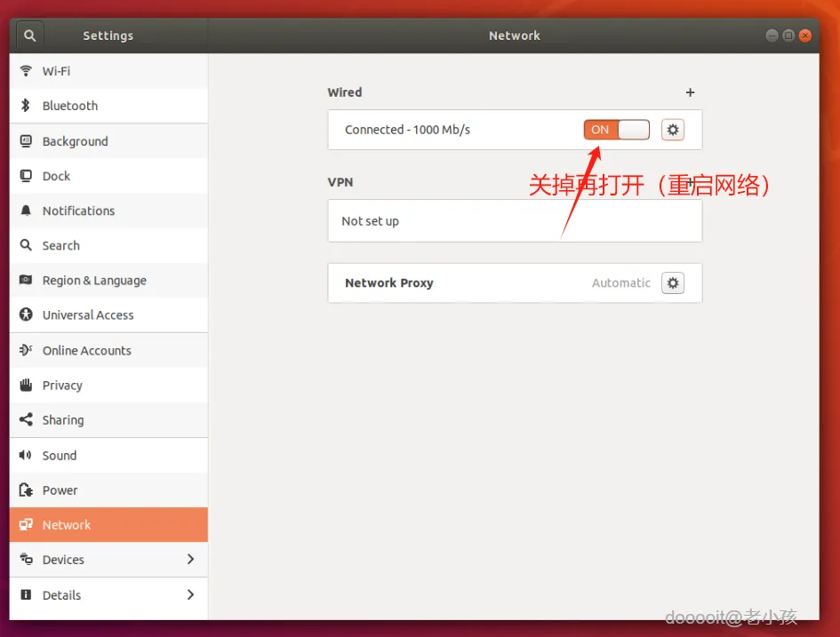Viewport: 840px width, 637px height.
Task: Click the Power battery icon
Action: [x=26, y=490]
